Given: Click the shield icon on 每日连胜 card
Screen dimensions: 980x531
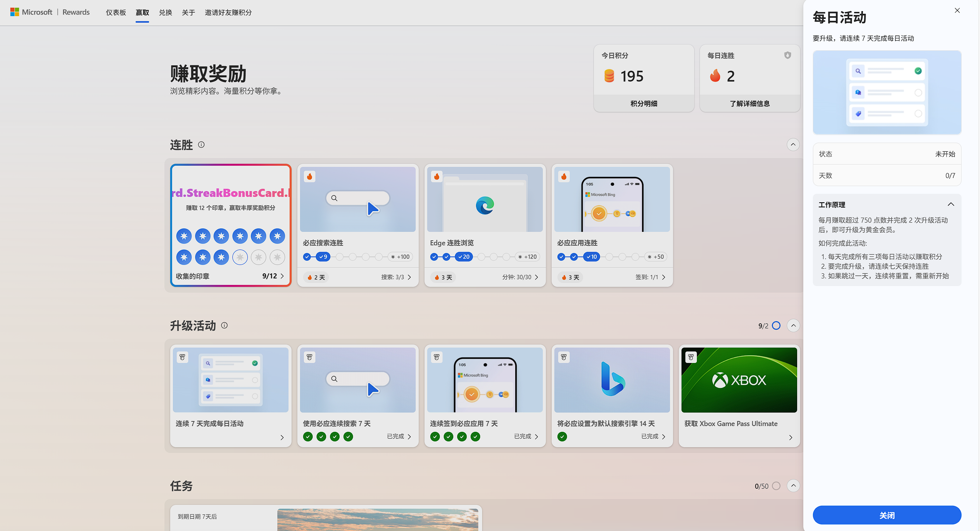Looking at the screenshot, I should click(788, 55).
